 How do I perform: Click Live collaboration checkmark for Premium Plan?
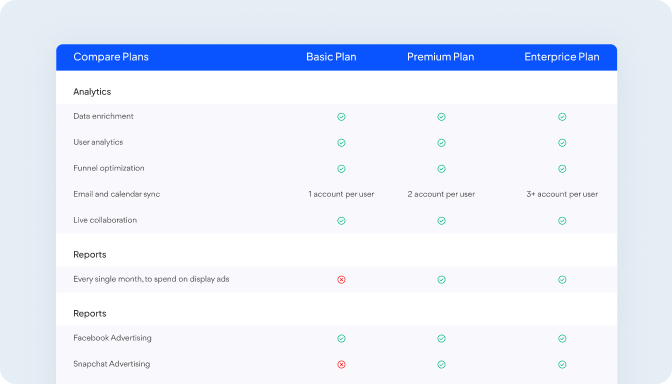441,221
